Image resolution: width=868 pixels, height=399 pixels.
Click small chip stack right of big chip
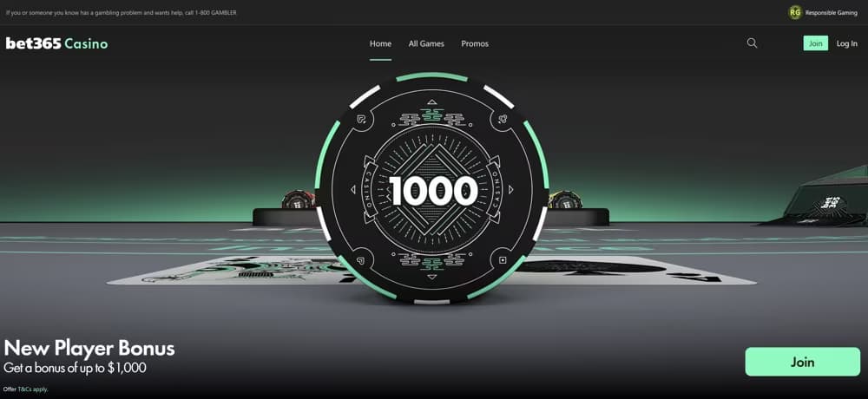pyautogui.click(x=565, y=200)
